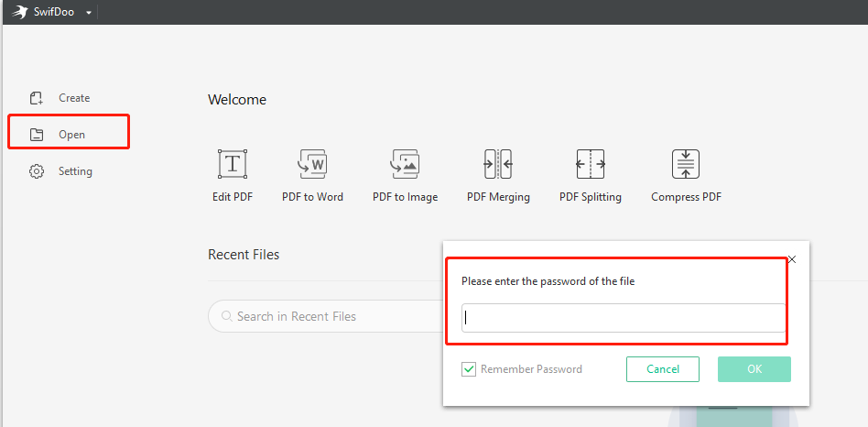Close the password dialog with the X
This screenshot has height=427, width=868.
click(792, 259)
